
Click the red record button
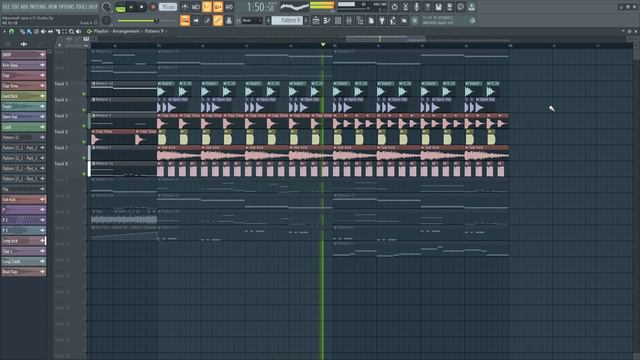coord(153,7)
